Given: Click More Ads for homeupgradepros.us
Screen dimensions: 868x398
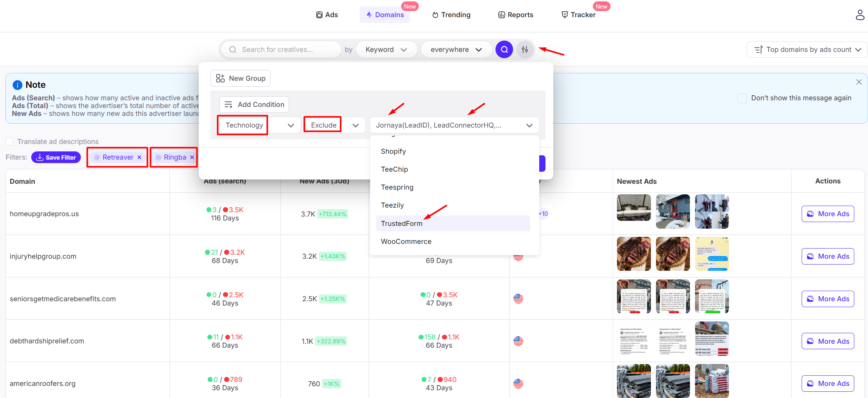Looking at the screenshot, I should tap(827, 214).
